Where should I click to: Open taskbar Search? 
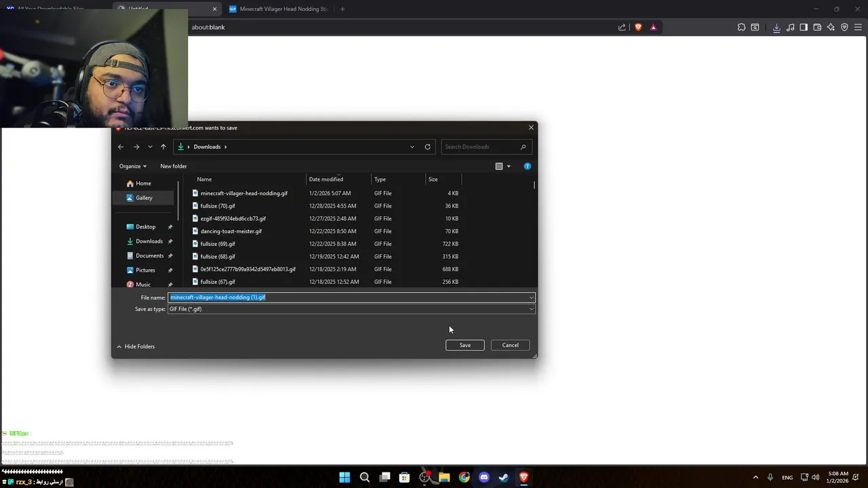tap(365, 477)
